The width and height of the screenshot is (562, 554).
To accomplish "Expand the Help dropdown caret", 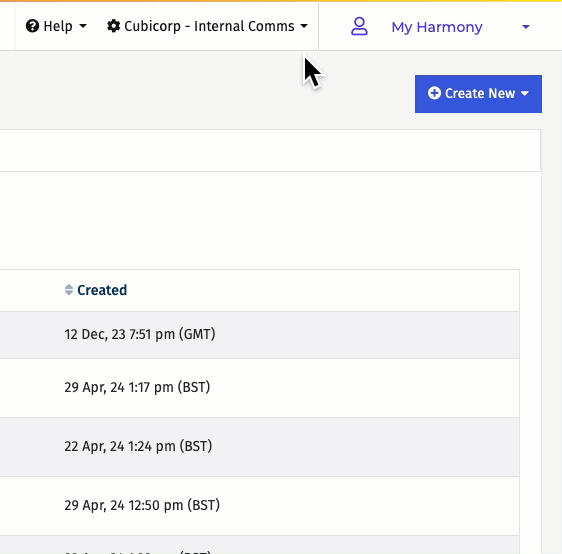I will click(83, 26).
